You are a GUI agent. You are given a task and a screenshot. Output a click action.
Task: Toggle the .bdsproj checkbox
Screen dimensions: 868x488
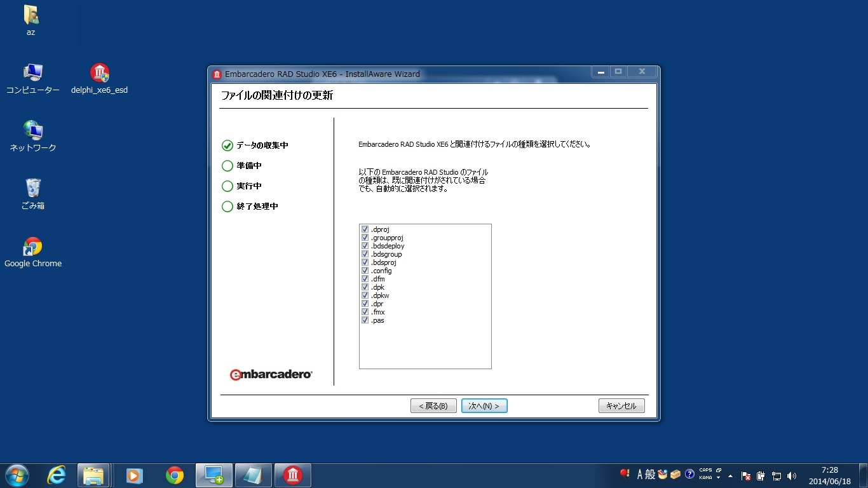(365, 262)
